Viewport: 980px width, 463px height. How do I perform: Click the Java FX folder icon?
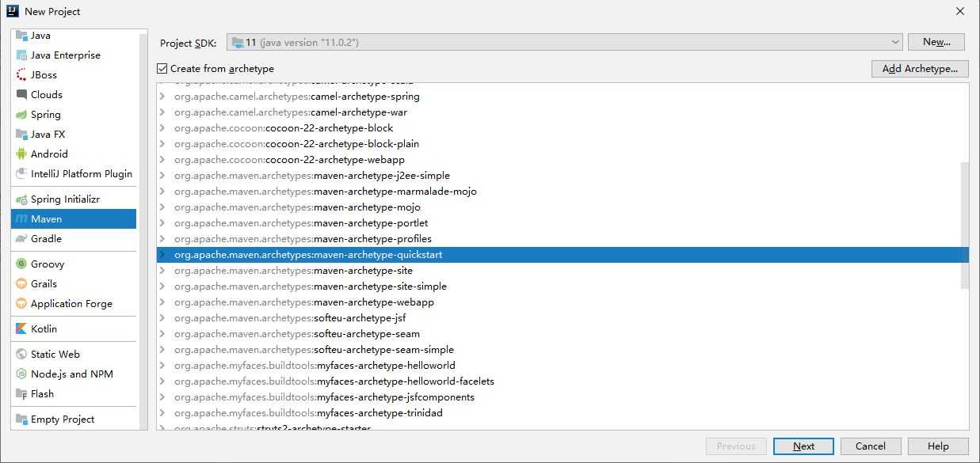point(21,135)
